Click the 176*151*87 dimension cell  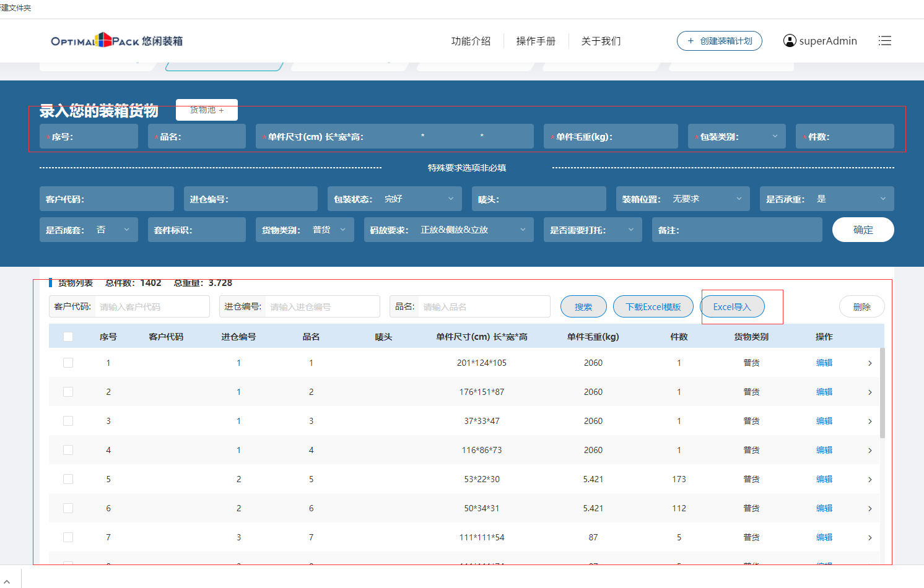coord(482,392)
